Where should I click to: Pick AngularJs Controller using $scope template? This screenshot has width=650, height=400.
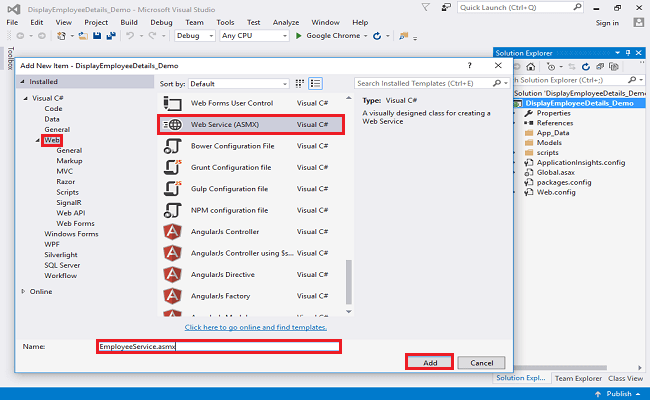pyautogui.click(x=251, y=253)
